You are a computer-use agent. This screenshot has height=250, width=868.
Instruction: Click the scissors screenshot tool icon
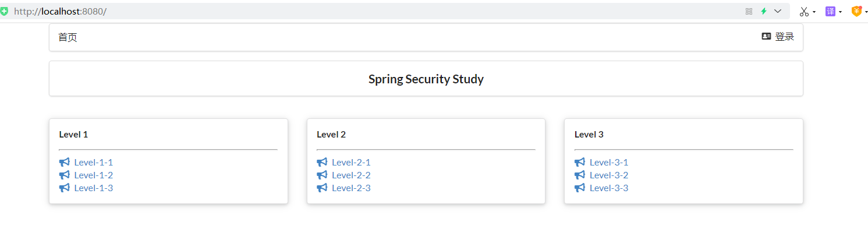pos(804,11)
